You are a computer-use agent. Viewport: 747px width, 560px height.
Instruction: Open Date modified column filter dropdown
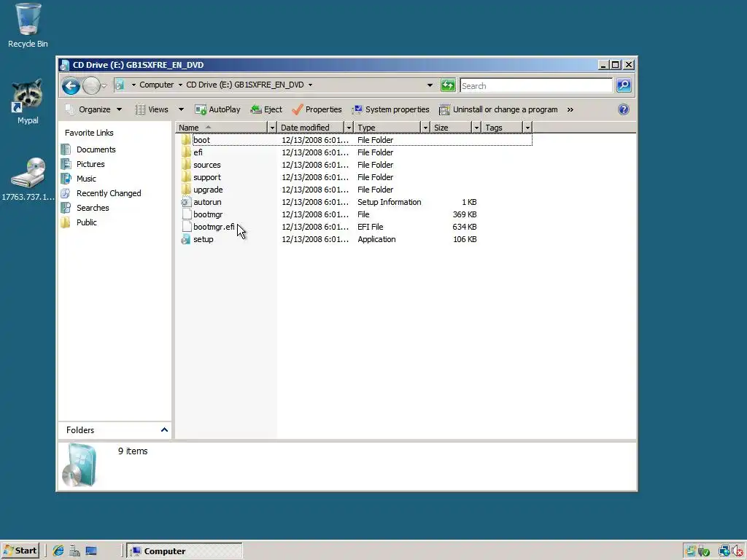click(349, 128)
